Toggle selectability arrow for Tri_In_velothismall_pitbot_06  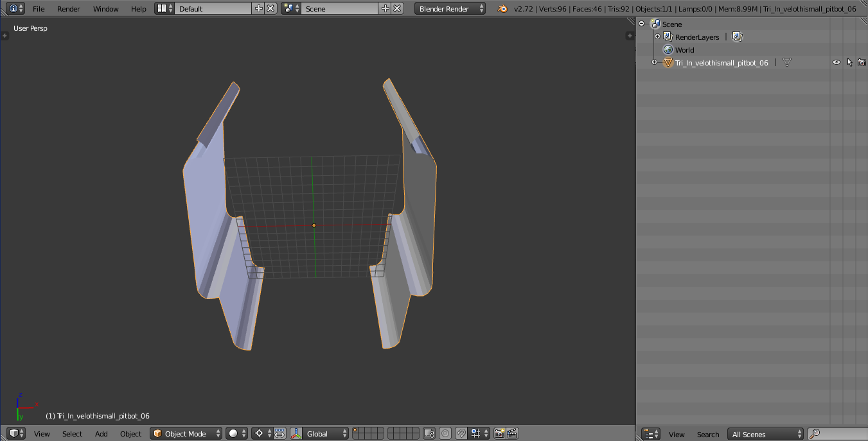point(849,62)
